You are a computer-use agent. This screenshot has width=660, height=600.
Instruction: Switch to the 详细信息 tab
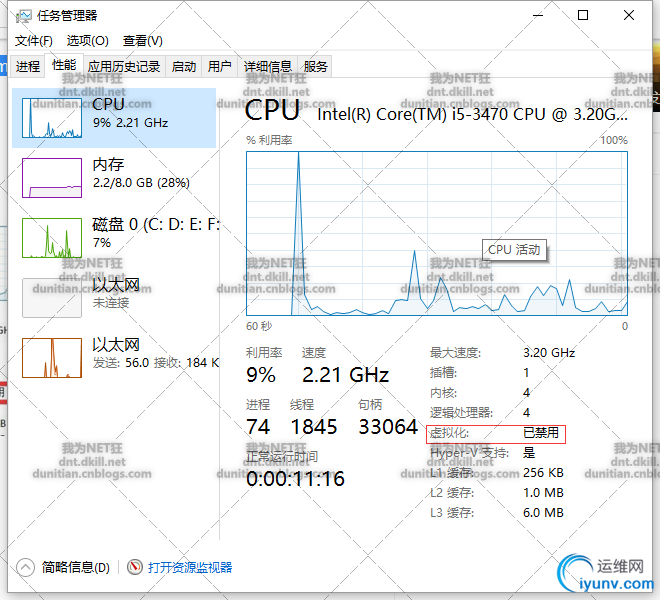(268, 67)
